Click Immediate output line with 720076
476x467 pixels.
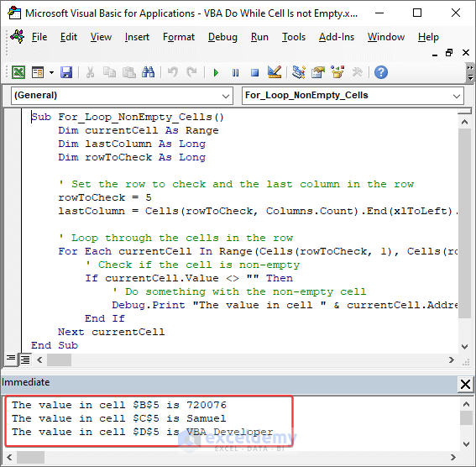click(119, 405)
